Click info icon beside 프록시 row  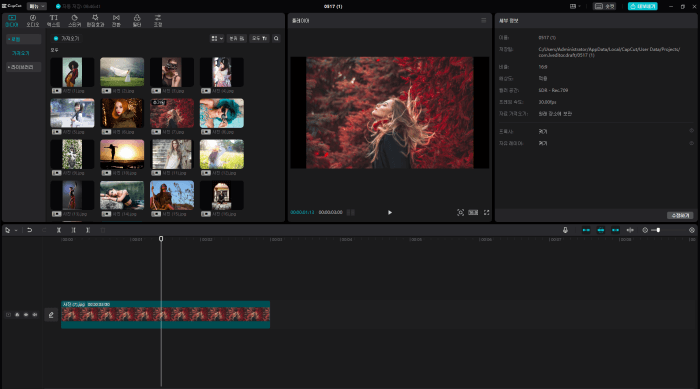click(x=692, y=131)
